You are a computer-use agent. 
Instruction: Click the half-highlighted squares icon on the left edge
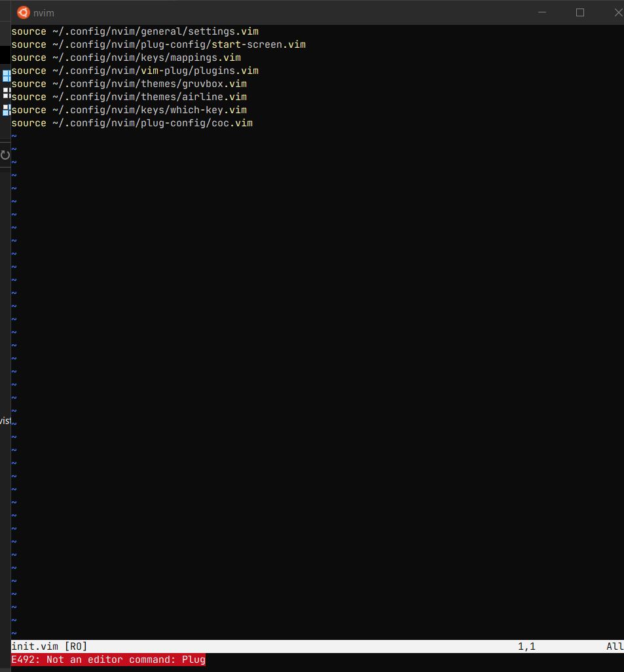(x=6, y=110)
